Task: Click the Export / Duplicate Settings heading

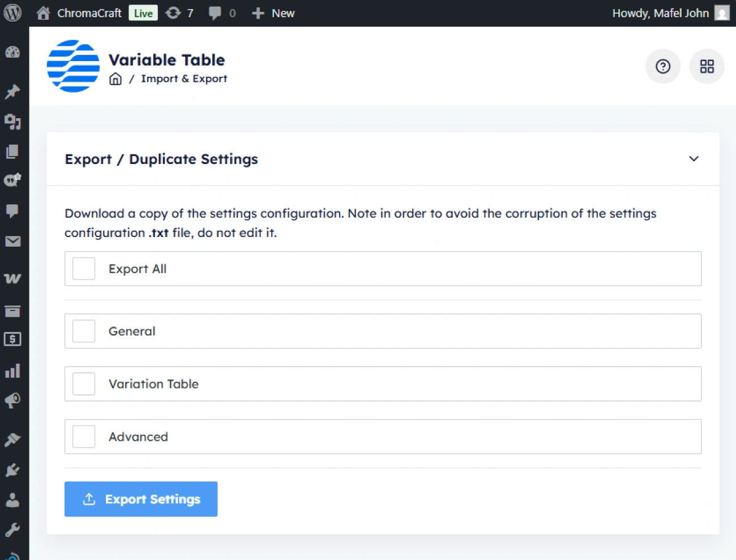Action: click(161, 159)
